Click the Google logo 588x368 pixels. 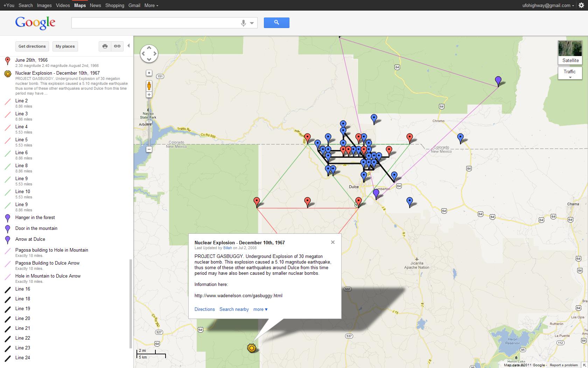35,23
